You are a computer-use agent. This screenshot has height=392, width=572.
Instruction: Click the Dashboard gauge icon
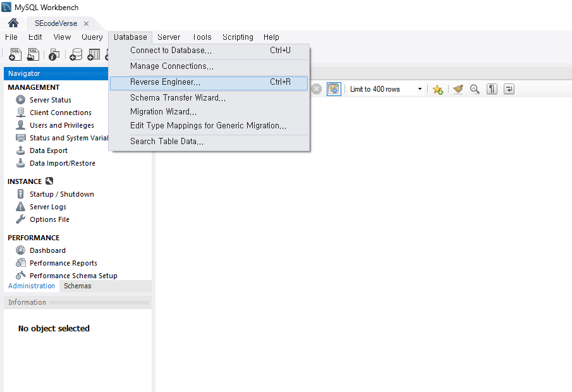20,250
